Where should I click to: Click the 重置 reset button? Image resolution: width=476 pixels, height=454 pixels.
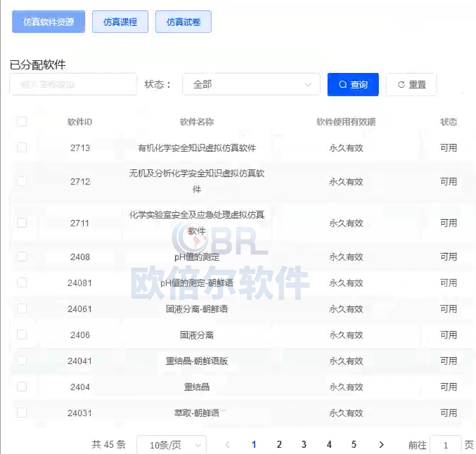point(411,84)
